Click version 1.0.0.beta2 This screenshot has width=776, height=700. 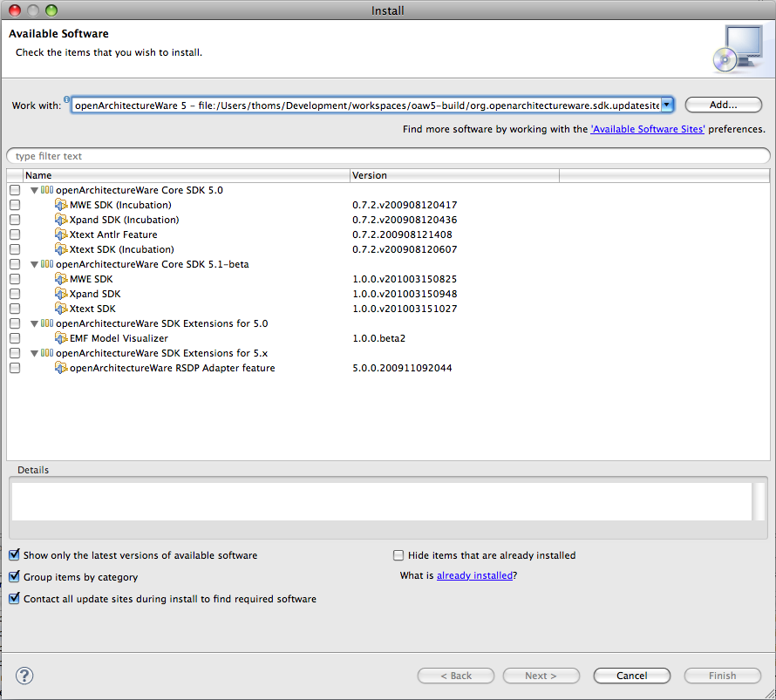(x=379, y=338)
